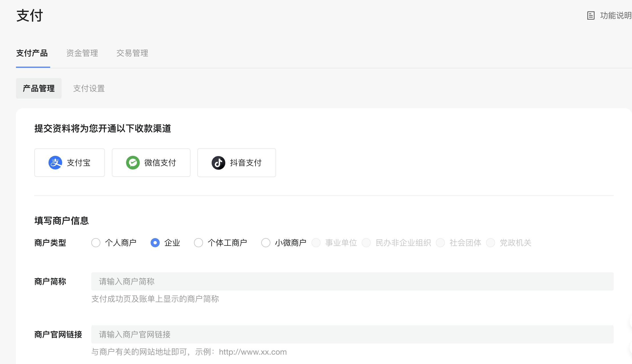Click the Douyin Pay logo icon
Image resolution: width=632 pixels, height=364 pixels.
(x=218, y=163)
